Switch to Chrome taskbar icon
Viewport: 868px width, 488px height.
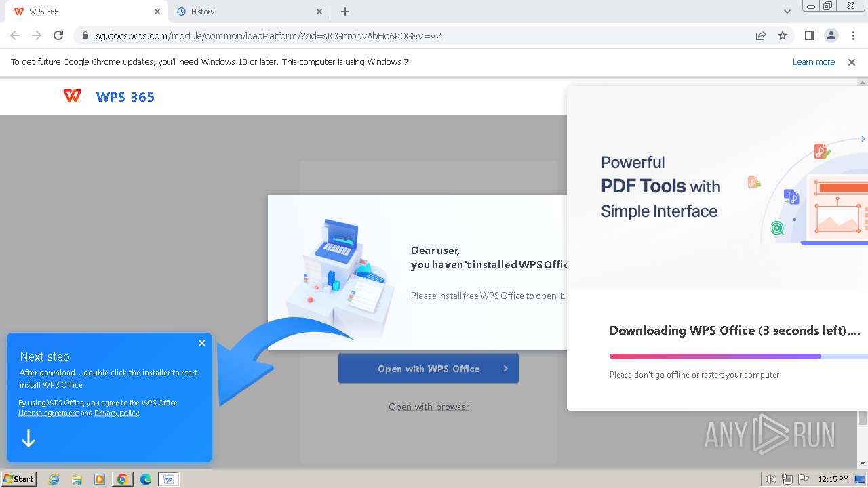pos(123,479)
